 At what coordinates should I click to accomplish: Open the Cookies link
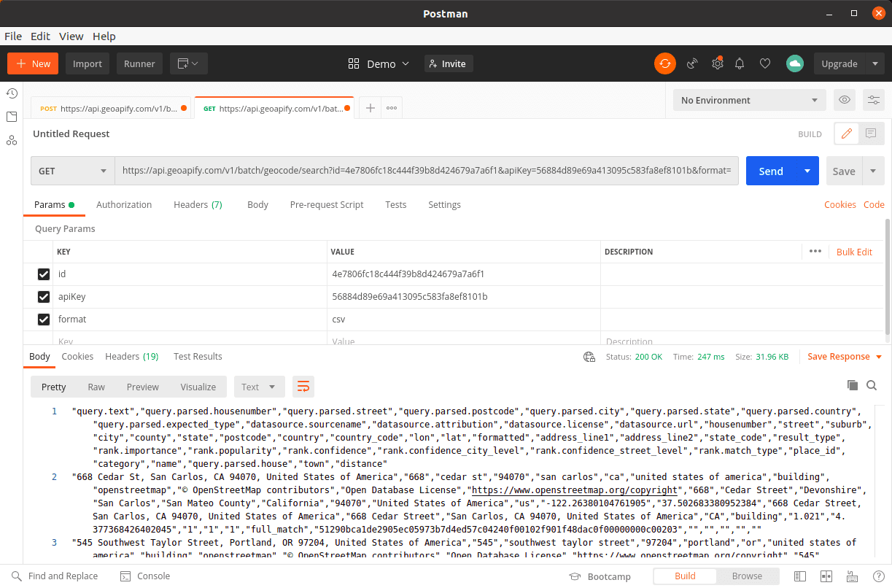click(x=840, y=205)
